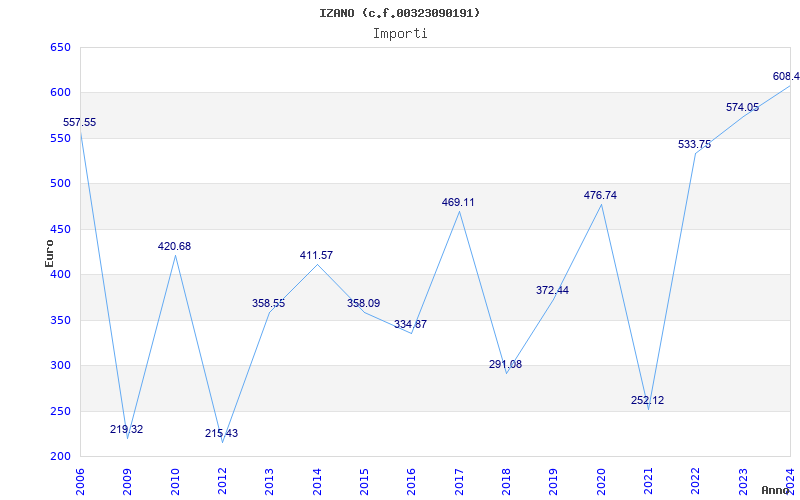
Task: Select the 608.4 data label
Action: pos(786,77)
